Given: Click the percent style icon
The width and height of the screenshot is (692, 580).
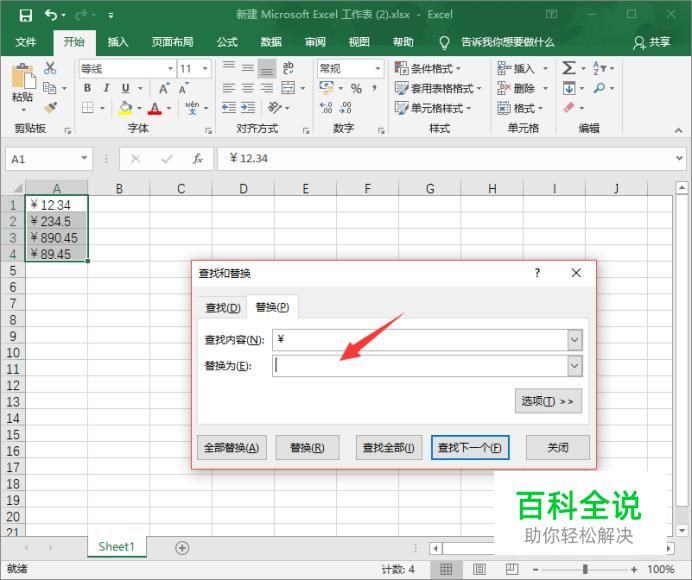Looking at the screenshot, I should (356, 88).
